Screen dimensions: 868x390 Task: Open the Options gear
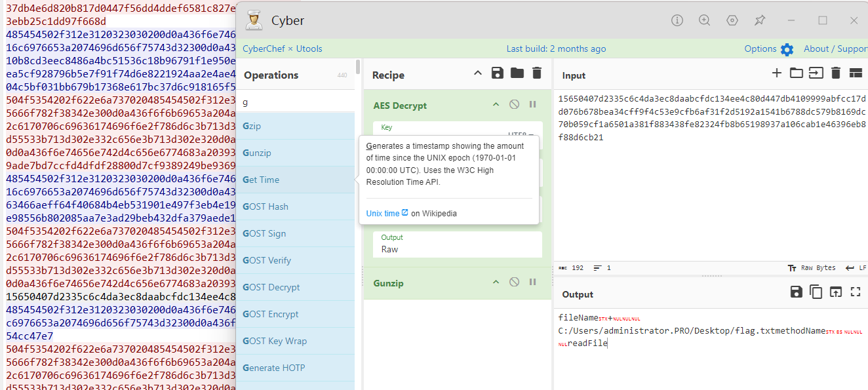(x=787, y=49)
